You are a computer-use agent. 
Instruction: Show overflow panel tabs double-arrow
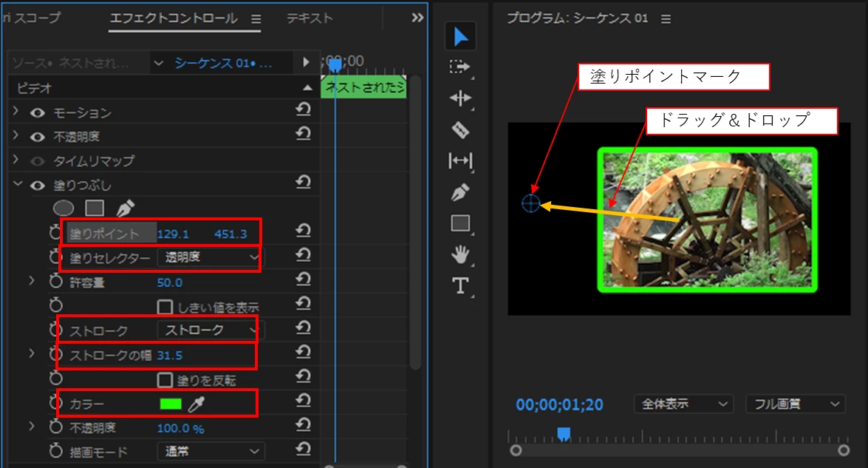click(417, 18)
